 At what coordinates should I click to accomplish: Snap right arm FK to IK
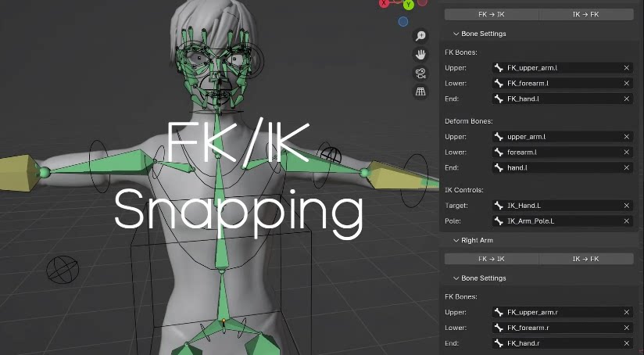[x=492, y=259]
